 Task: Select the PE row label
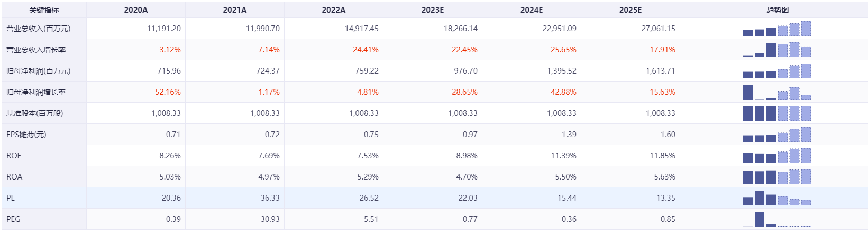coord(11,198)
